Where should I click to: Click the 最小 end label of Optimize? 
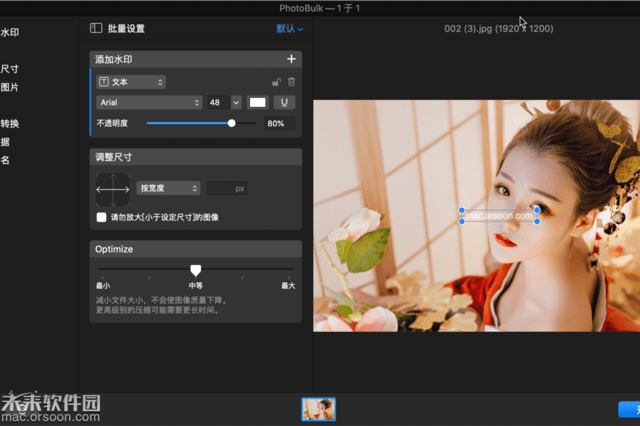click(102, 286)
